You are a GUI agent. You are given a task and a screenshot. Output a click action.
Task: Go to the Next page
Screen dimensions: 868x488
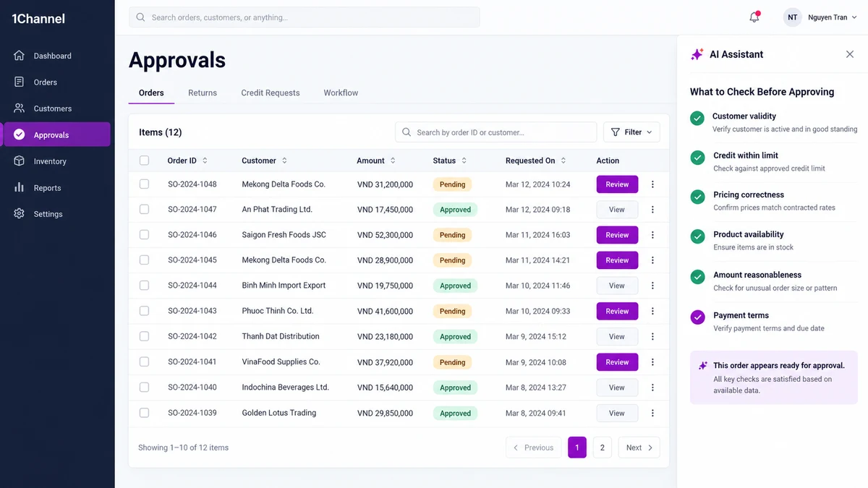pyautogui.click(x=639, y=448)
